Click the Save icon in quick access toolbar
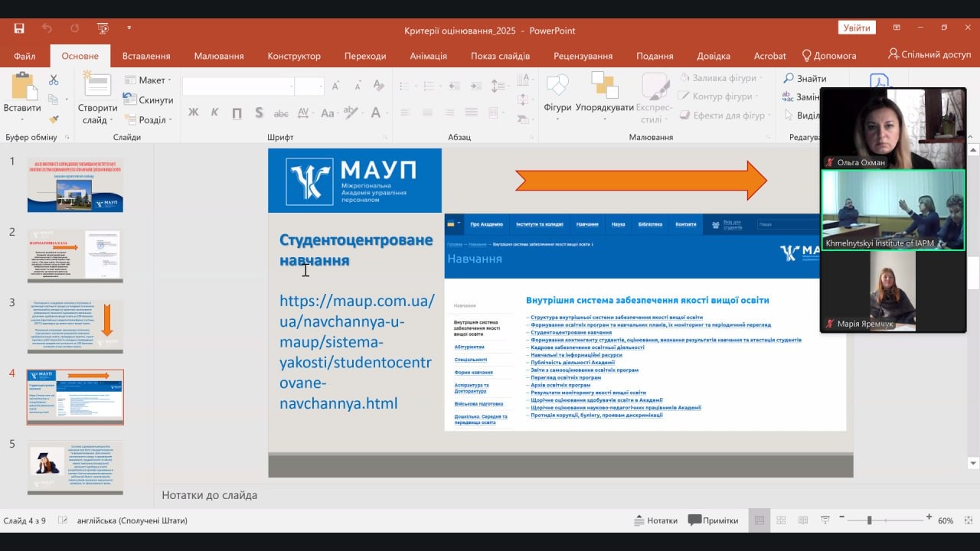Screen dimensions: 980x551 point(19,28)
